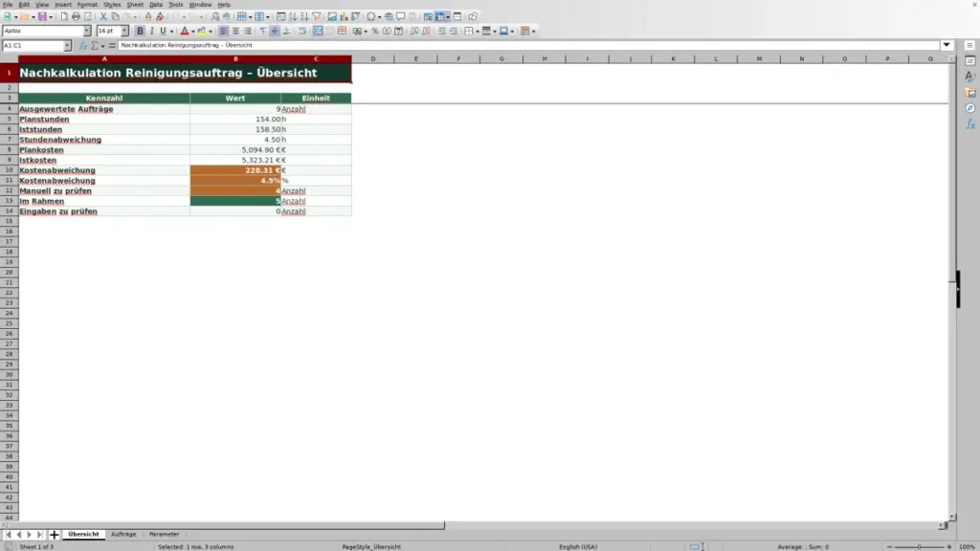Open the sidebar Properties panel
The width and height of the screenshot is (980, 551).
970,60
